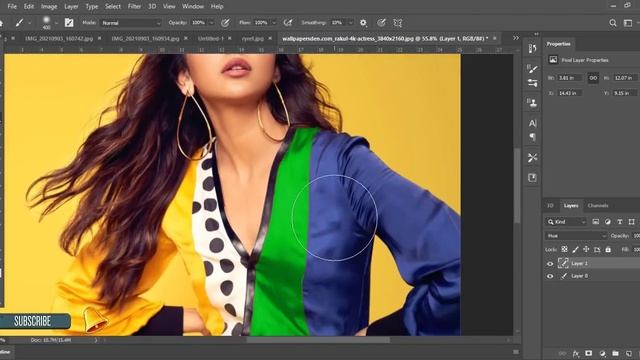This screenshot has width=640, height=360.
Task: Hide Layer 1 with eye icon
Action: (x=550, y=264)
